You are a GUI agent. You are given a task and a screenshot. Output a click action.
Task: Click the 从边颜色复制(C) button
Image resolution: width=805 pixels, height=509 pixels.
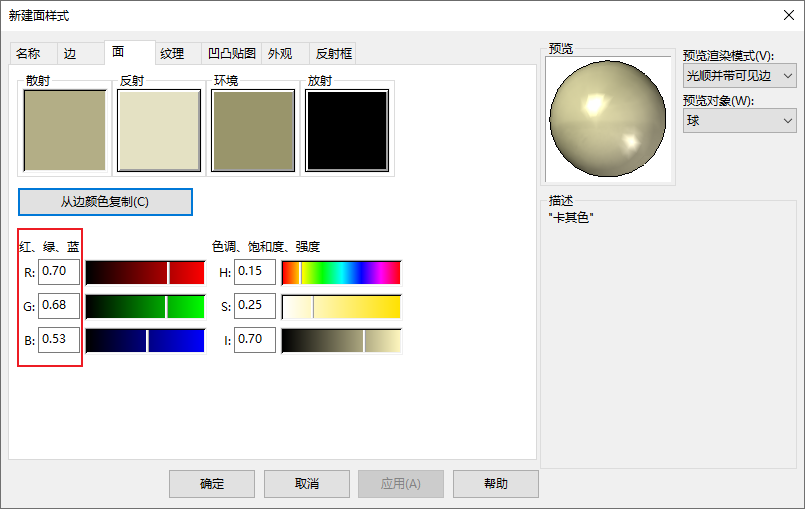point(105,202)
